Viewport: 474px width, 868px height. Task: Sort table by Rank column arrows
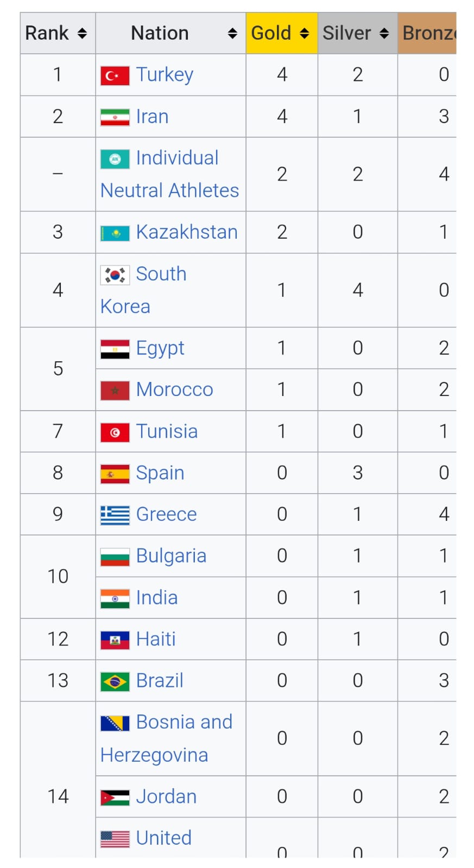pyautogui.click(x=82, y=34)
